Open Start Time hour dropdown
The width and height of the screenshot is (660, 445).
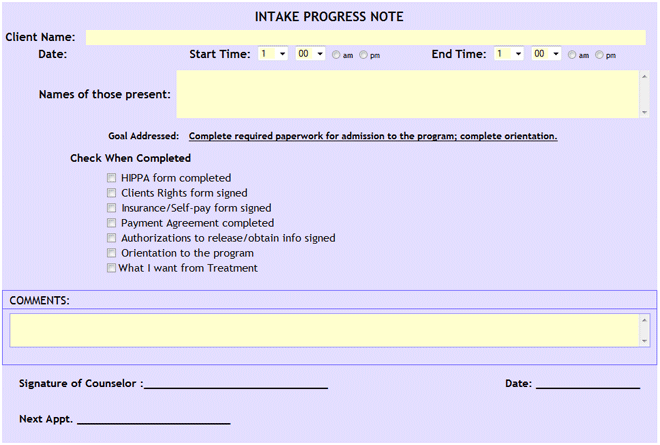pyautogui.click(x=273, y=54)
